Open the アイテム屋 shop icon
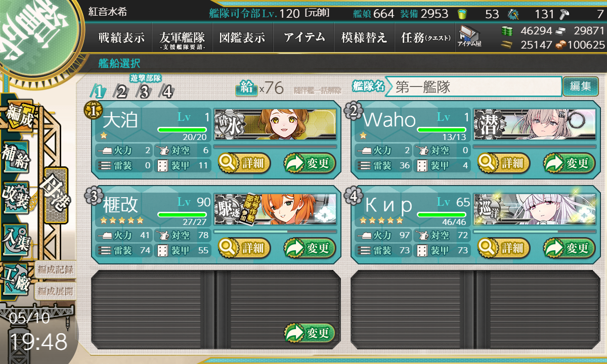 pyautogui.click(x=469, y=37)
